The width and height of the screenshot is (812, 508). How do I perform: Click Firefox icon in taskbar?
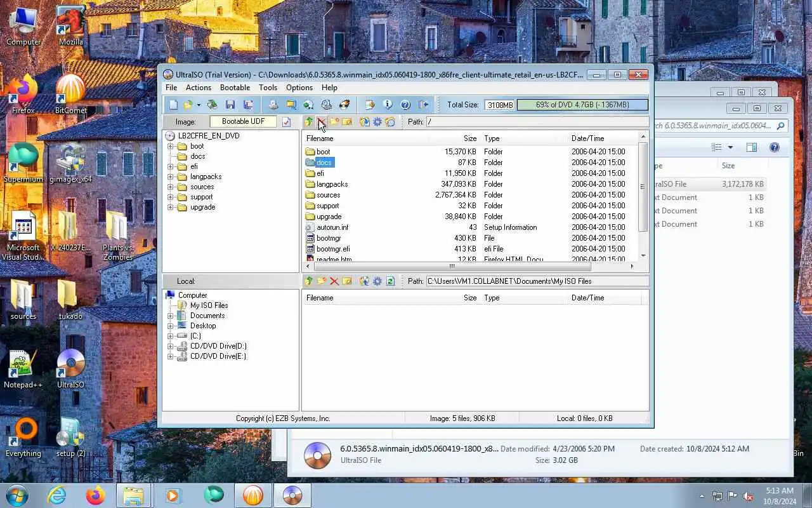96,495
